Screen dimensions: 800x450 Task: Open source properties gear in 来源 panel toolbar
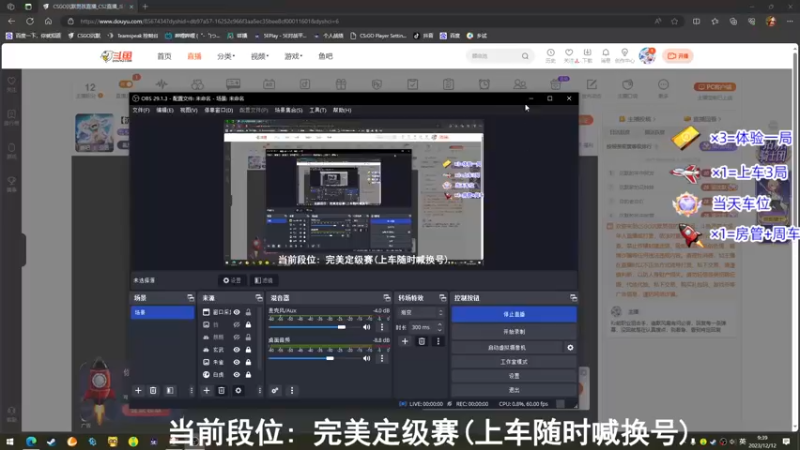238,391
